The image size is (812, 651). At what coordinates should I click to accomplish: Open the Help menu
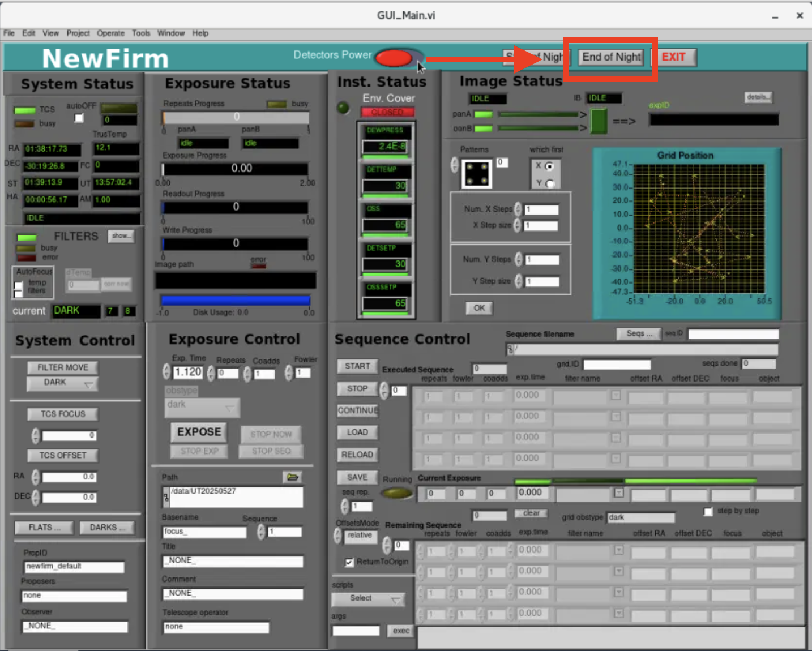(200, 33)
